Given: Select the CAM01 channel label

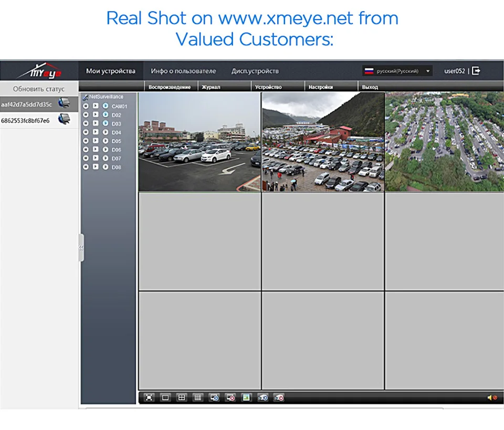Looking at the screenshot, I should click(119, 106).
